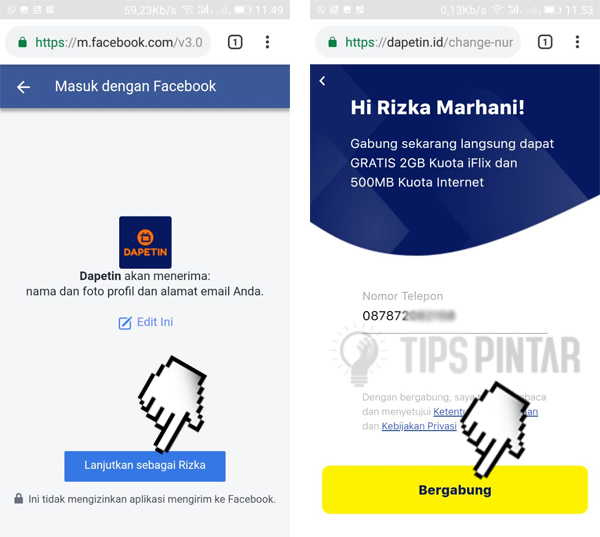Open the three-dot menu in the Dapetin browser

[x=577, y=42]
